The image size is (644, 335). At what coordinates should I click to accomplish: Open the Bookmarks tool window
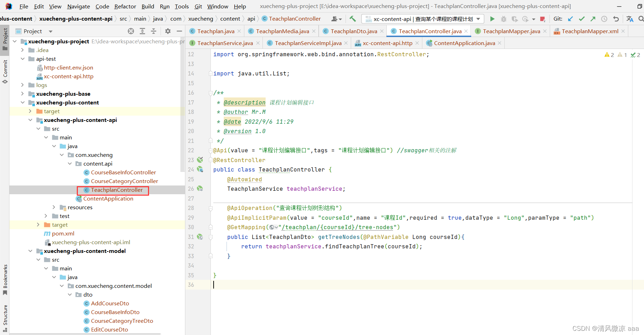pyautogui.click(x=5, y=279)
